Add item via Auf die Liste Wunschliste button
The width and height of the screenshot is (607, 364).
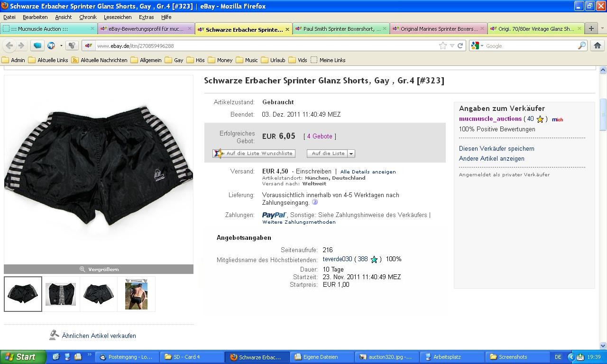254,154
